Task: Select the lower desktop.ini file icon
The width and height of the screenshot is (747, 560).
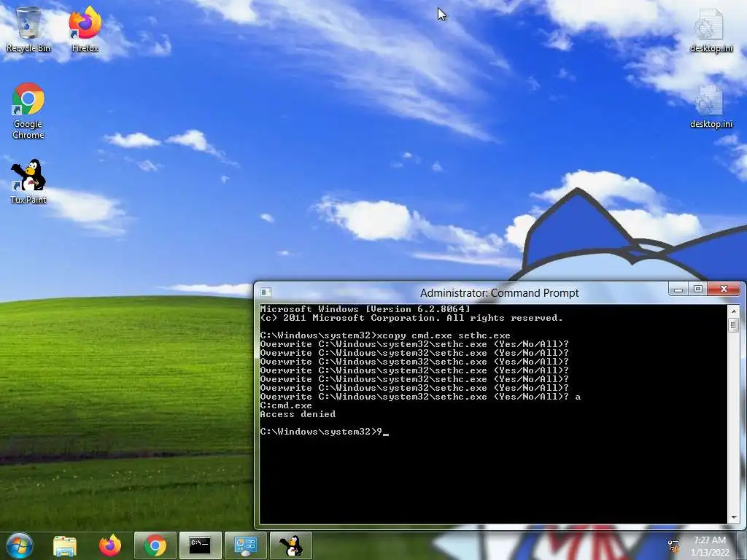Action: [711, 106]
